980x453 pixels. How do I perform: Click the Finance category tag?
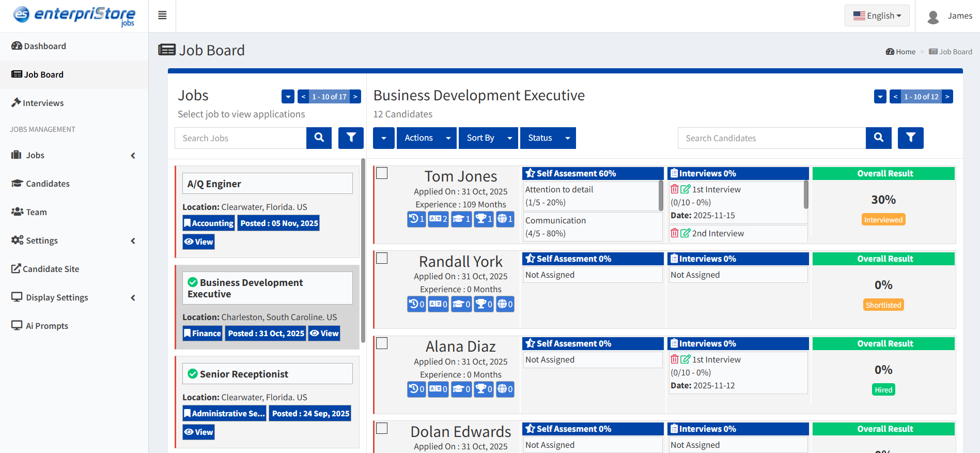203,334
